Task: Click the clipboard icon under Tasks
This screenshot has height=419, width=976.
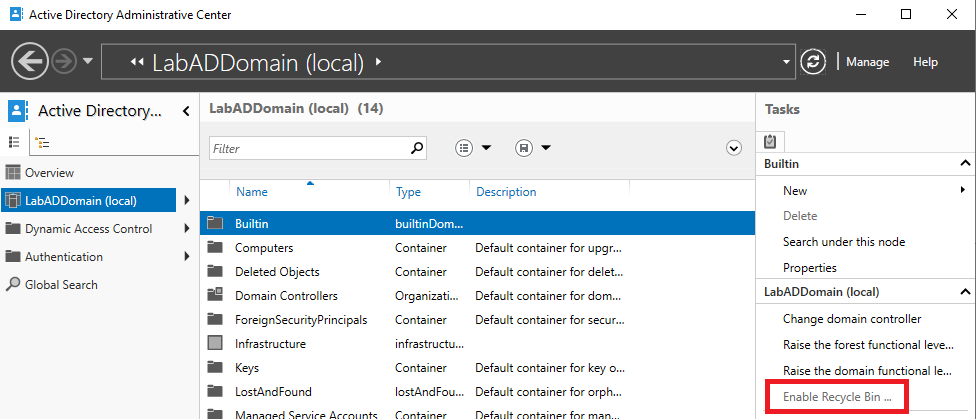Action: [770, 142]
